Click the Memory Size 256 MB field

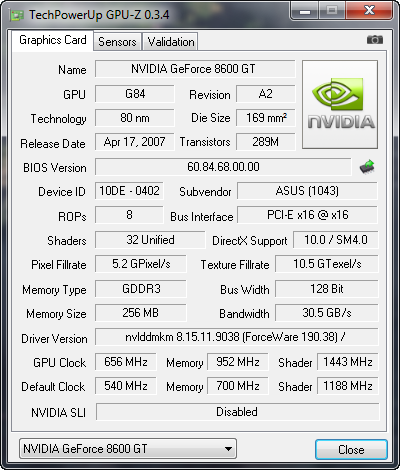[141, 313]
